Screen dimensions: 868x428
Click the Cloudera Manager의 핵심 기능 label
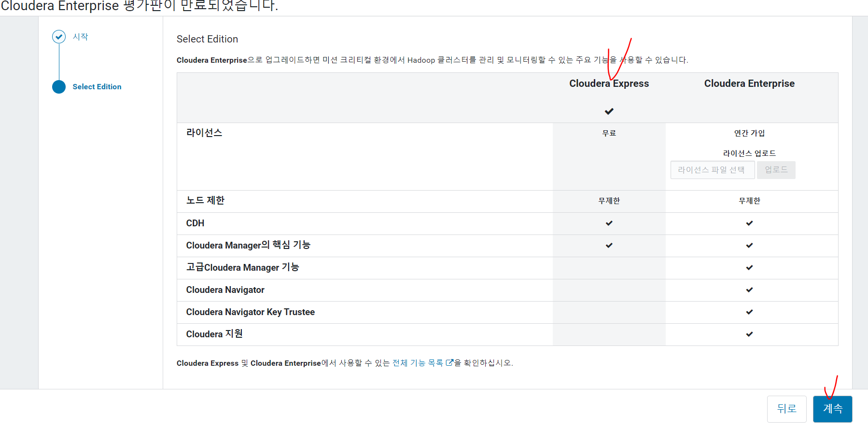[x=248, y=245]
